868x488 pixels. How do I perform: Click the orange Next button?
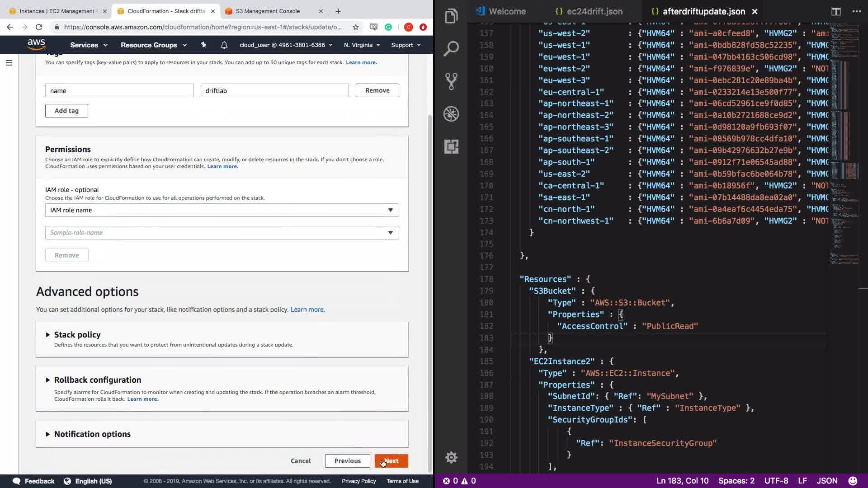[x=391, y=461]
